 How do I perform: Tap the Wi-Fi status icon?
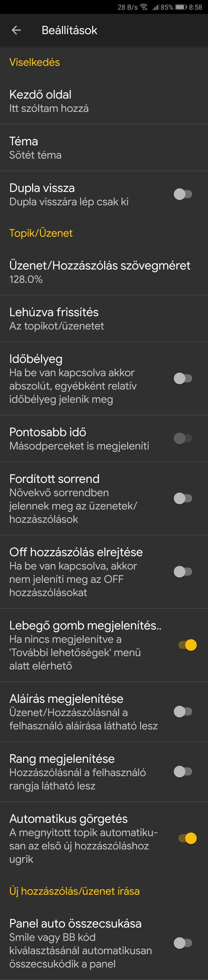(144, 7)
